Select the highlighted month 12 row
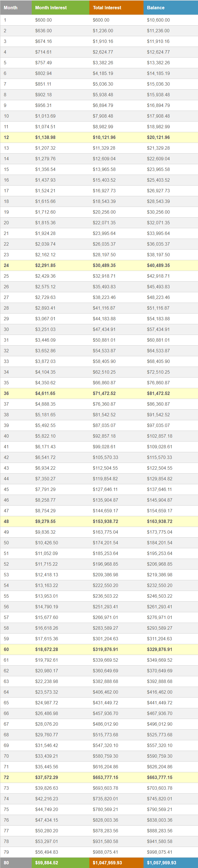198x868 pixels. coord(99,138)
